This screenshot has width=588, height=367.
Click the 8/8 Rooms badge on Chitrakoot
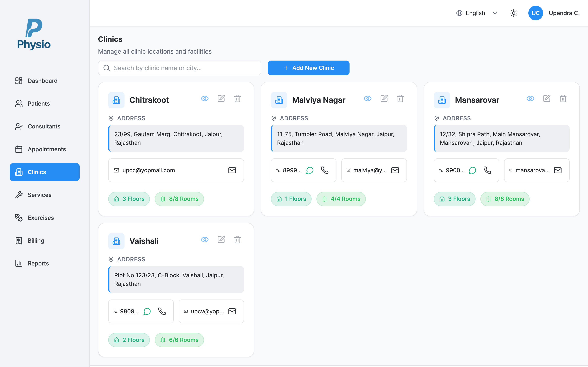click(179, 199)
